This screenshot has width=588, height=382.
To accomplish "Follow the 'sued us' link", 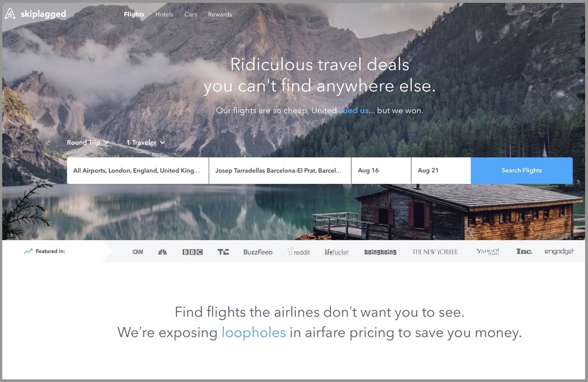I will click(x=354, y=111).
